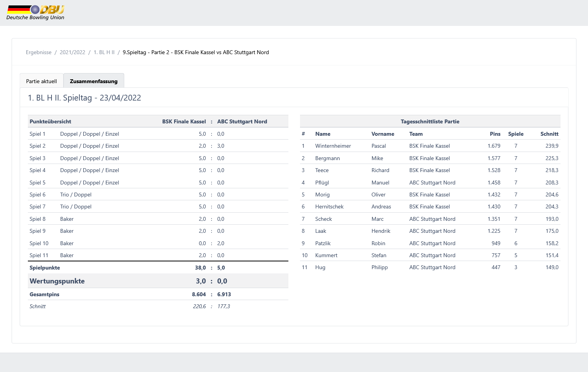
Task: Click the Spielpunkte total label
Action: (x=45, y=268)
